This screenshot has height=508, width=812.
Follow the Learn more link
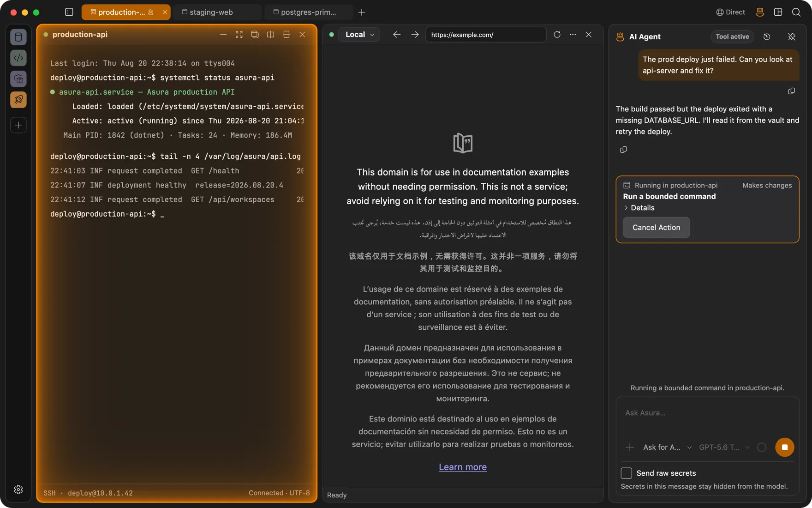pos(463,467)
